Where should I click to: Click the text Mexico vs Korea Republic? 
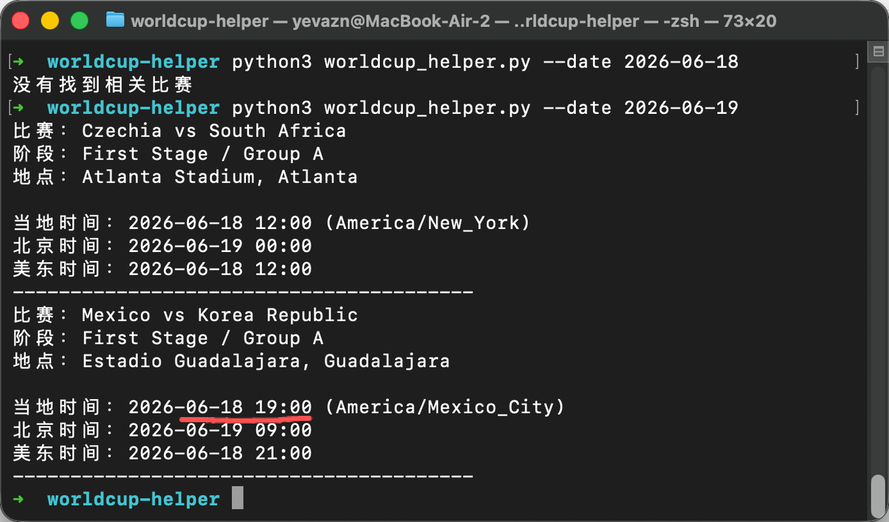click(x=220, y=315)
